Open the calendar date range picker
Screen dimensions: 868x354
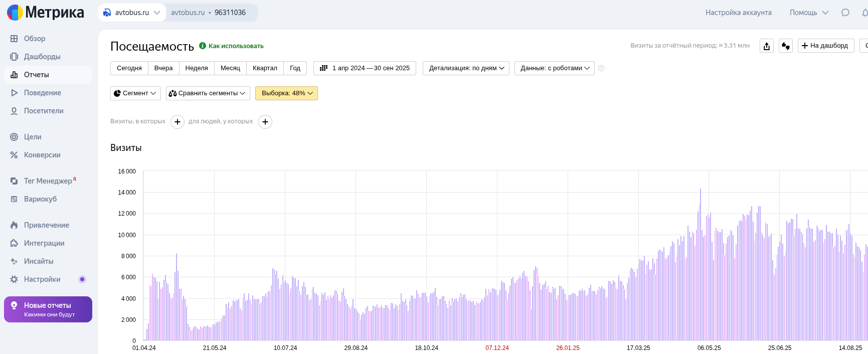coord(365,68)
